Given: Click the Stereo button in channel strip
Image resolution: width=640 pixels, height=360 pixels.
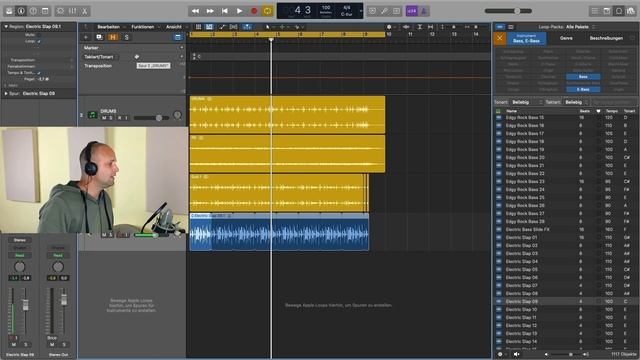Looking at the screenshot, I should [x=20, y=240].
